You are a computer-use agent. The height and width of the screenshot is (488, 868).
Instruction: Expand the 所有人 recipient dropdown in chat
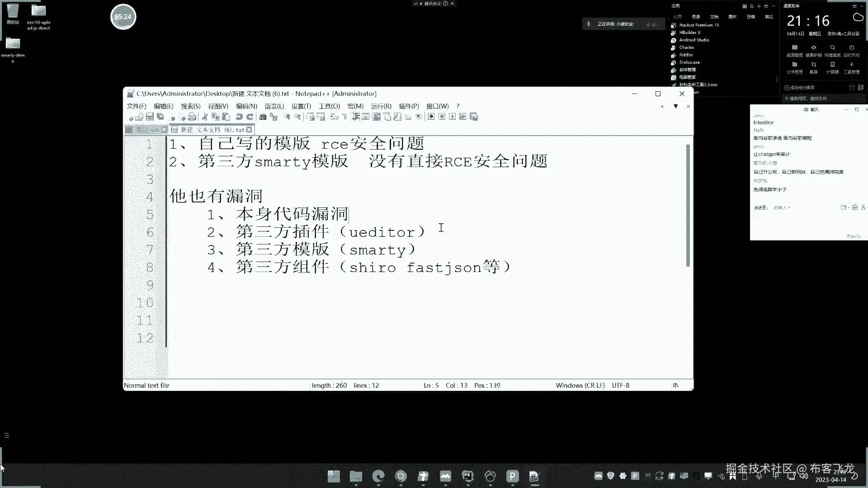tap(782, 208)
